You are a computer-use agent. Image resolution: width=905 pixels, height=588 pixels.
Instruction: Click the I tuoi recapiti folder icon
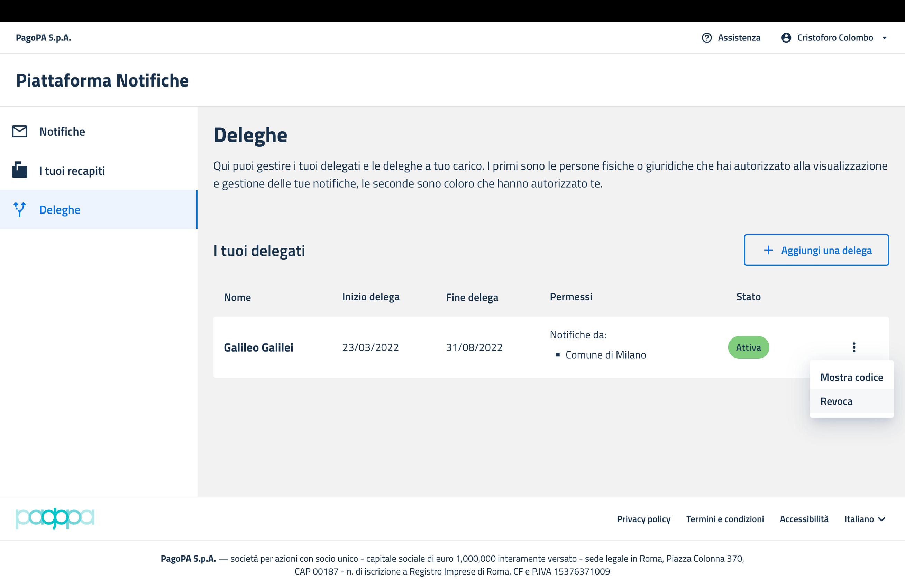[x=19, y=170]
